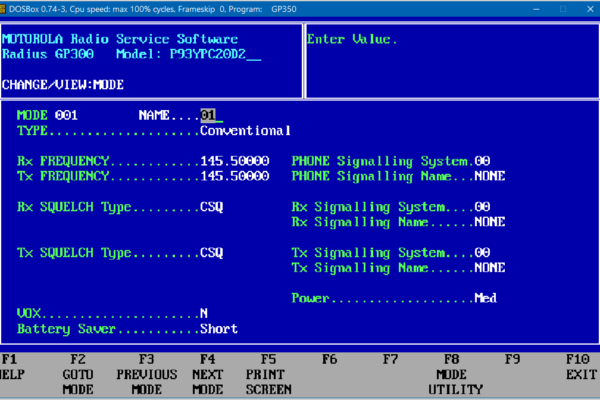Screen dimensions: 600x400
Task: Click the Battery Saver label
Action: click(x=66, y=329)
